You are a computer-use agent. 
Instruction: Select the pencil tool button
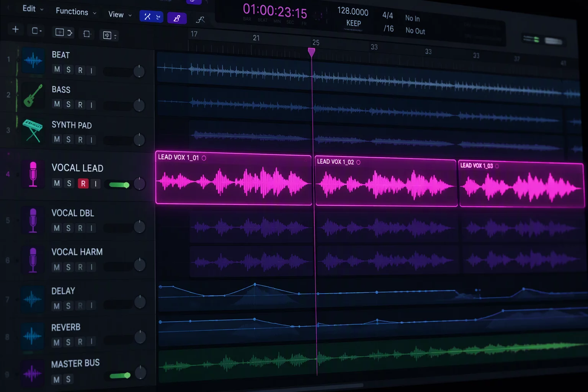click(x=177, y=18)
